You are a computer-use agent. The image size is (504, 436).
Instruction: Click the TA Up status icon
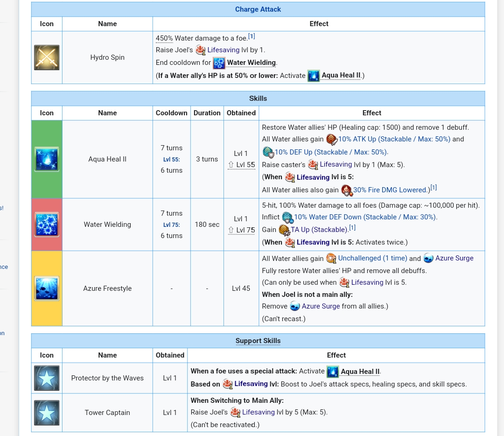284,230
